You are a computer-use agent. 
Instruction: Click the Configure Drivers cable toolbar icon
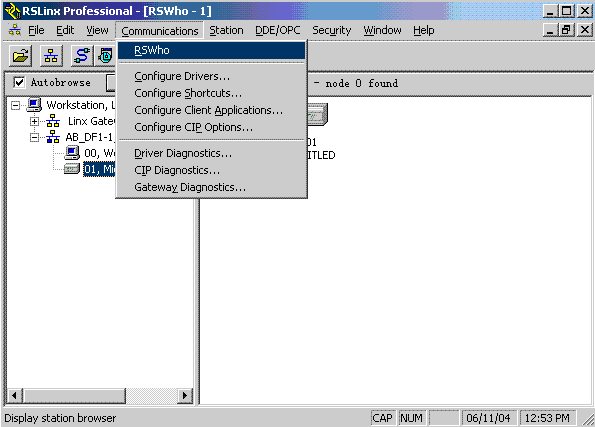tap(82, 56)
